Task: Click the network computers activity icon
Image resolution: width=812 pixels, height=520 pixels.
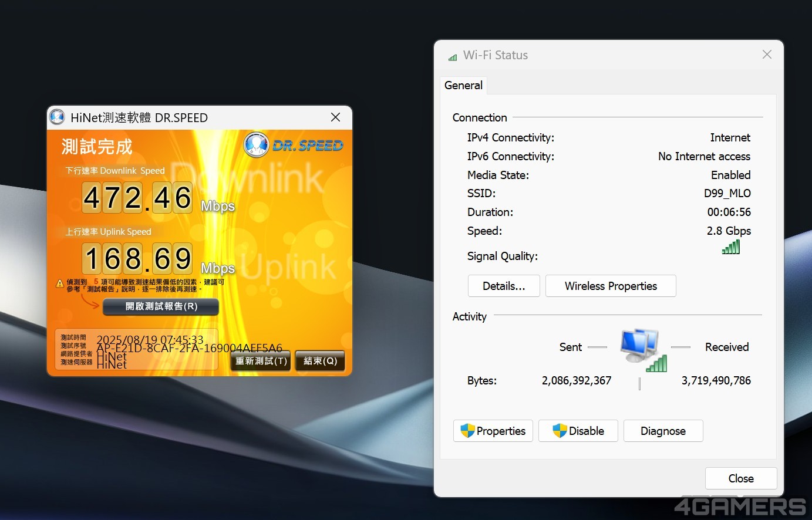Action: click(643, 350)
